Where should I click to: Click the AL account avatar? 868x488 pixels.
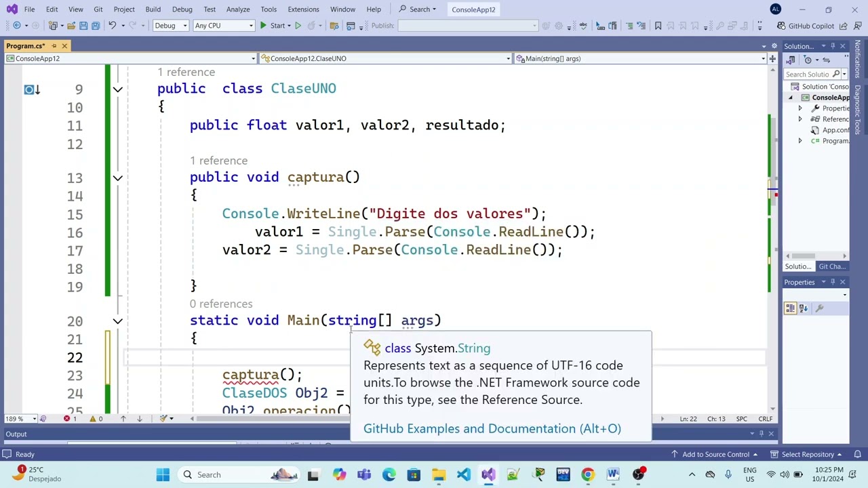click(x=776, y=9)
